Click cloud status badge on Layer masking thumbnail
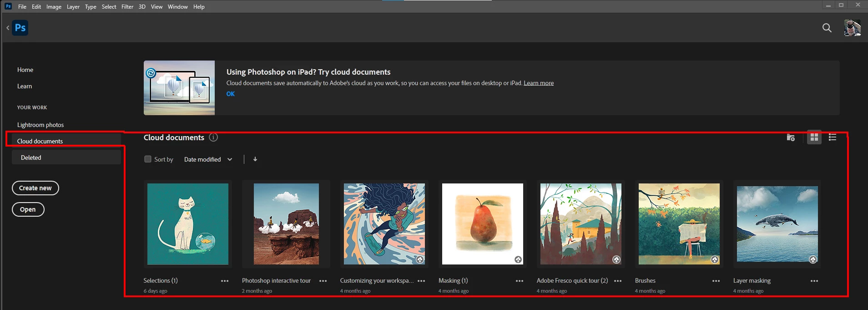This screenshot has width=868, height=310. click(x=813, y=259)
